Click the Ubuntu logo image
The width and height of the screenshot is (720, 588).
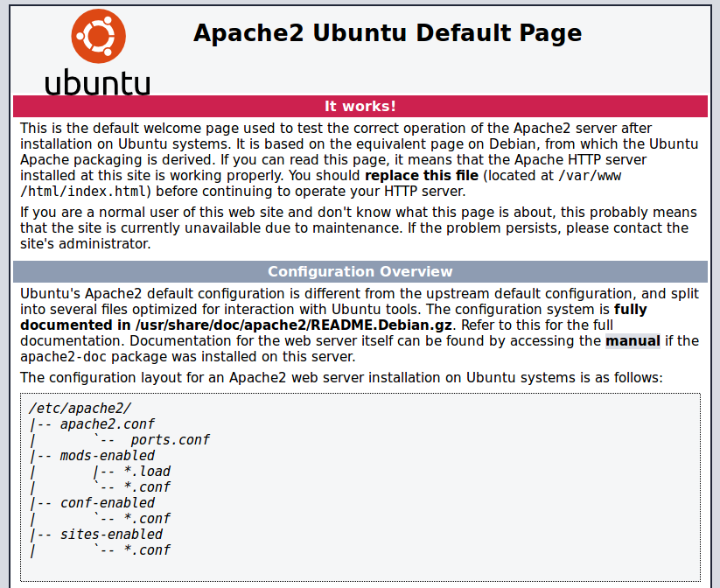tap(97, 52)
